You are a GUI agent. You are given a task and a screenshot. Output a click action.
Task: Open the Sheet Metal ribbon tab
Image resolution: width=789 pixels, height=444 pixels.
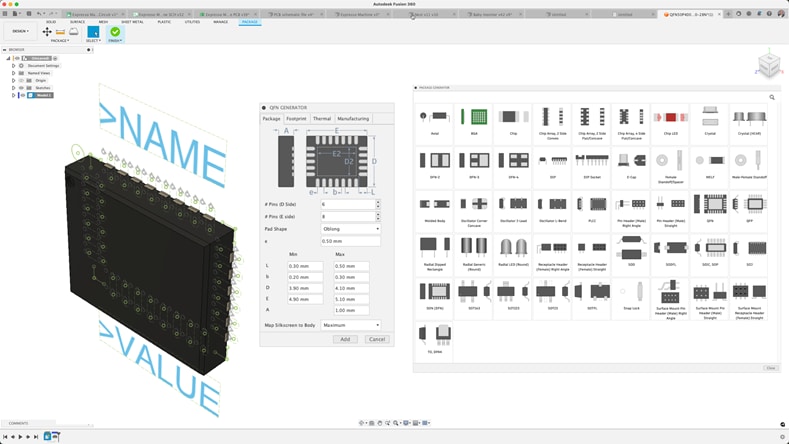(x=132, y=22)
